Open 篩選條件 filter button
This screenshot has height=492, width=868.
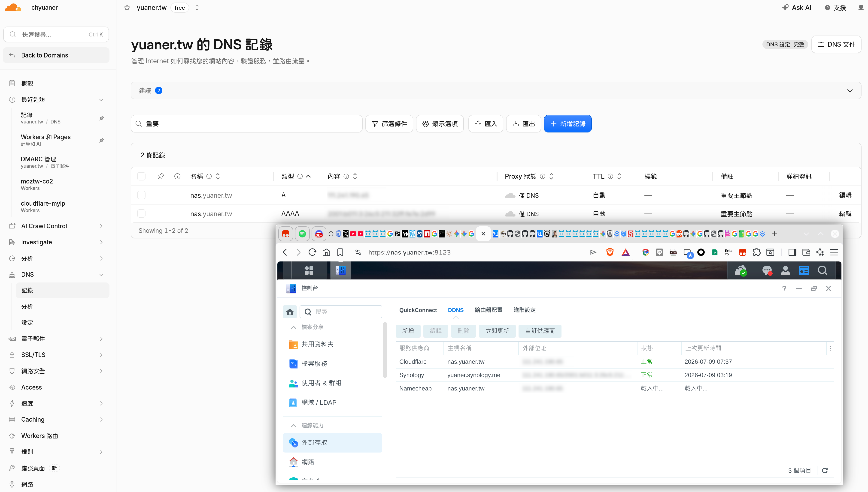[389, 124]
